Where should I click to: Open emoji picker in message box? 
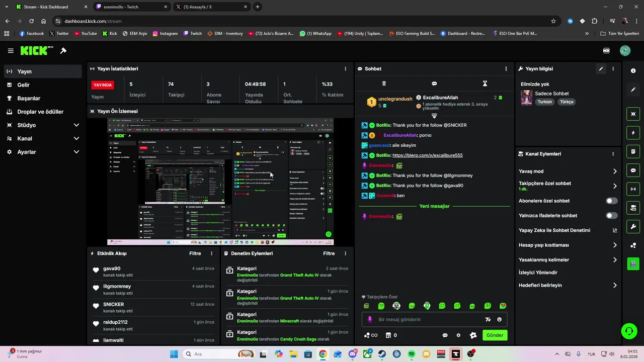click(x=500, y=320)
